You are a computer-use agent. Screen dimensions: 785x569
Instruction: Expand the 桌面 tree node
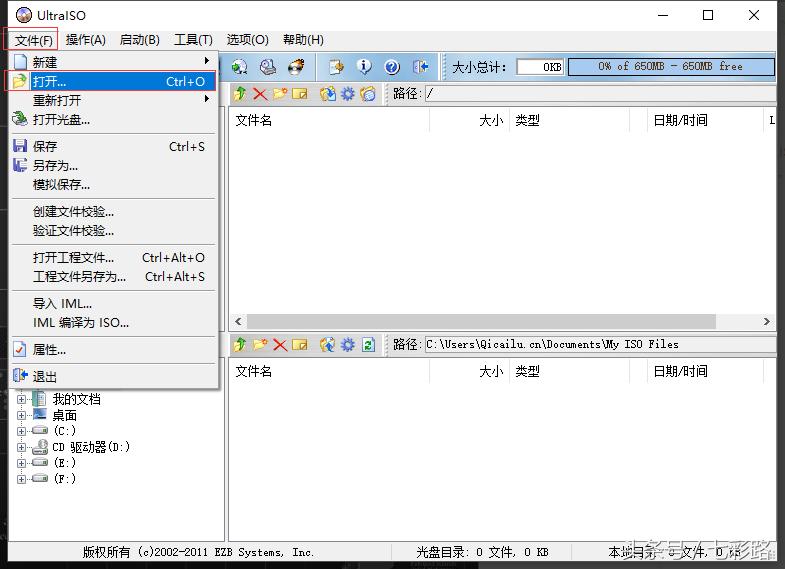pyautogui.click(x=22, y=415)
